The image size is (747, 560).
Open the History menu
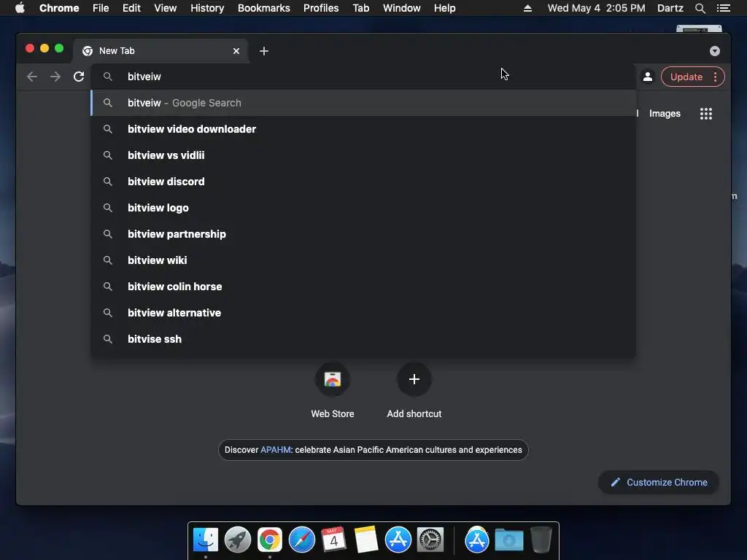click(207, 8)
